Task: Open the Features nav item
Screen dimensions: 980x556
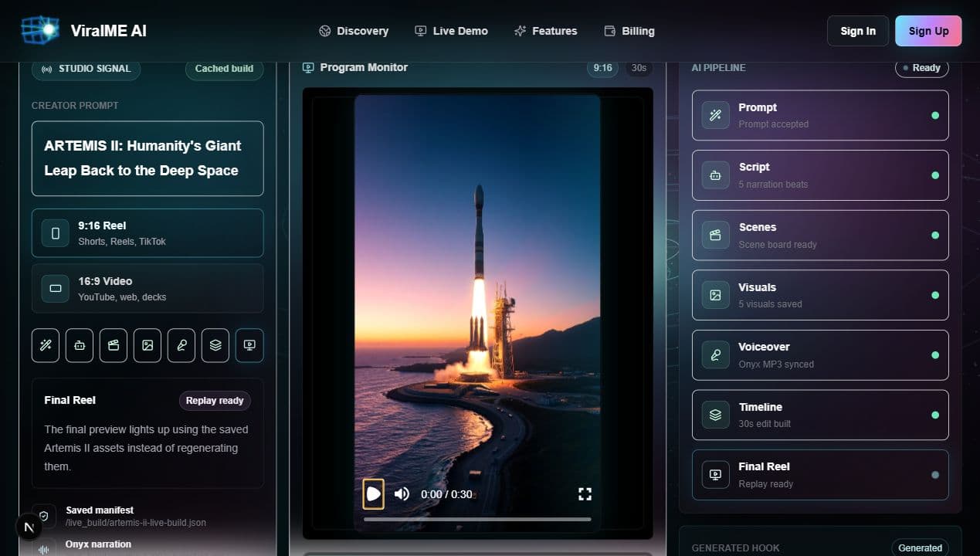Action: (x=545, y=31)
